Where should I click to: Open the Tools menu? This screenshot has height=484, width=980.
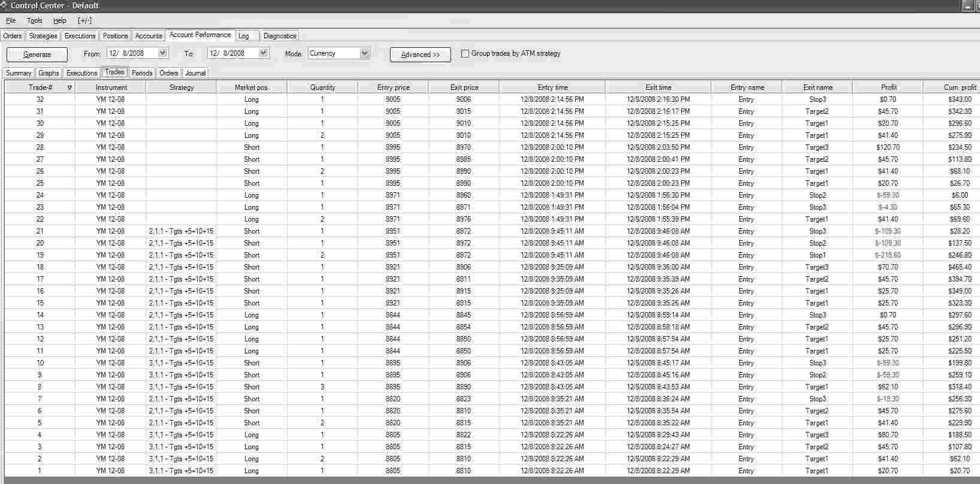(x=34, y=20)
